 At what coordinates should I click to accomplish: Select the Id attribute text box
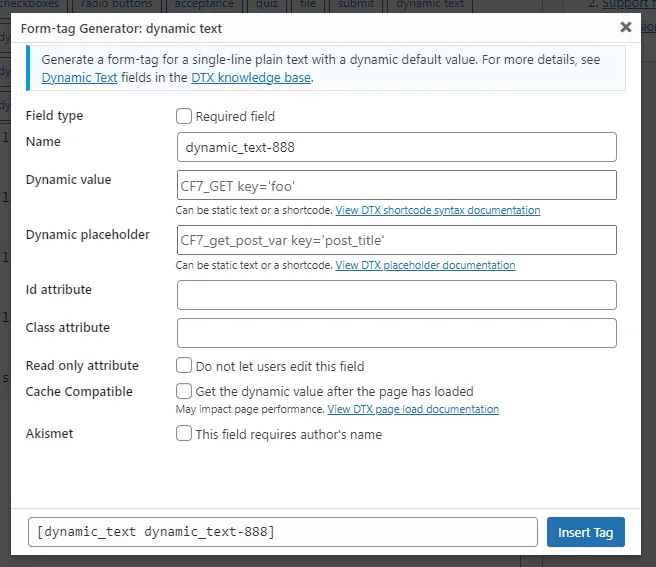coord(397,295)
